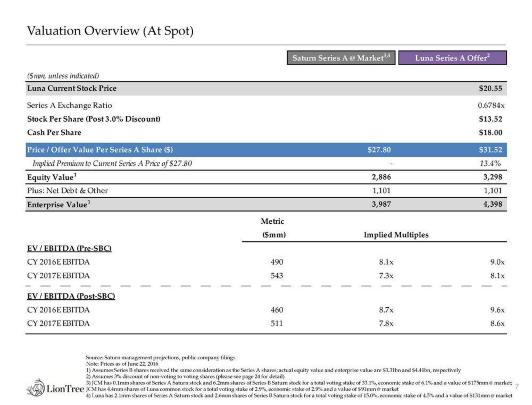Click 'Stock Per Share (Post 3.0% Discount)' label
Screen dimensions: 532x405
[94, 119]
